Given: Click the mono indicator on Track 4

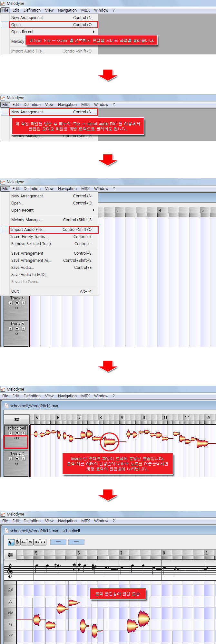Looking at the screenshot, I should pos(16,308).
